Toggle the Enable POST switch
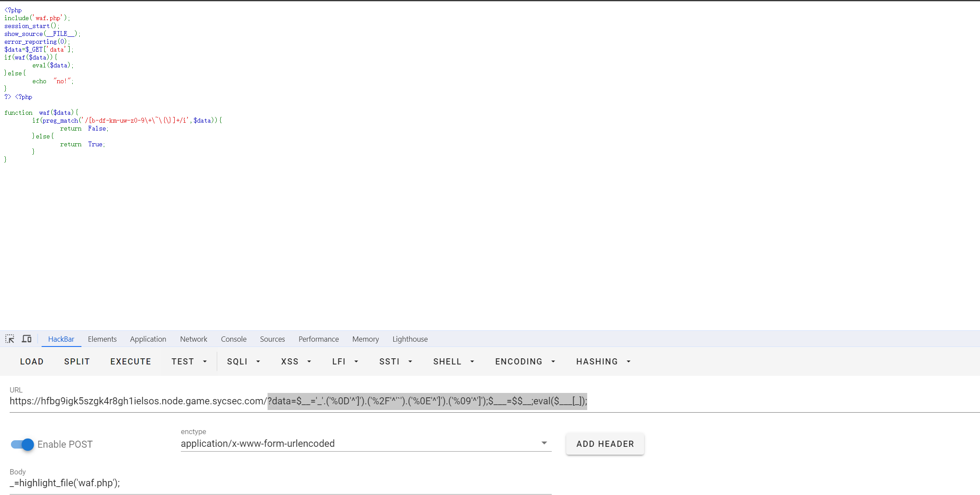 tap(22, 444)
